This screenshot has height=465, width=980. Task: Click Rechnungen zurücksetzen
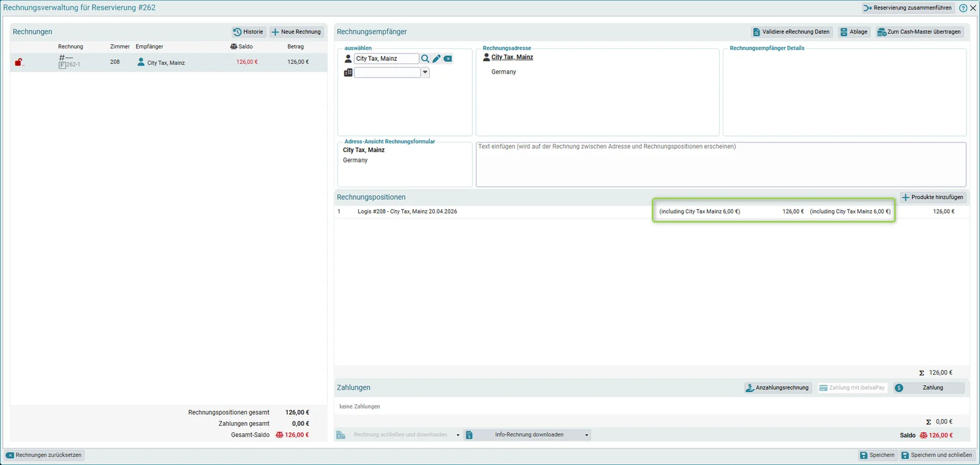pyautogui.click(x=43, y=455)
